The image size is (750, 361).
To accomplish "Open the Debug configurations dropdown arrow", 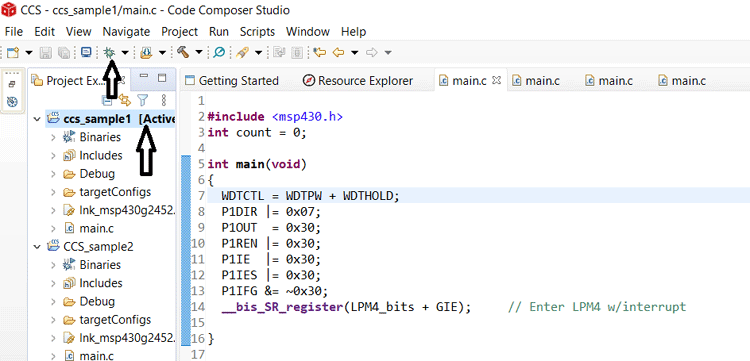I will pos(125,53).
